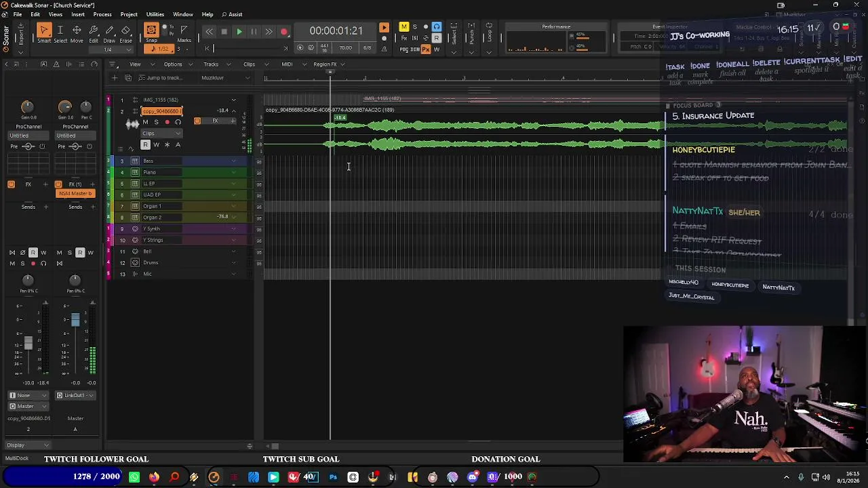Image resolution: width=868 pixels, height=488 pixels.
Task: Open the Utilities menu
Action: (155, 14)
